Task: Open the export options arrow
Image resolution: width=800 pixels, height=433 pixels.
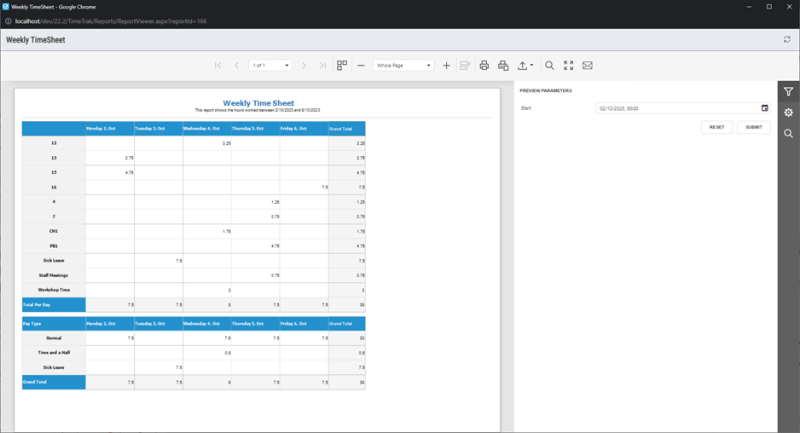Action: click(x=532, y=65)
